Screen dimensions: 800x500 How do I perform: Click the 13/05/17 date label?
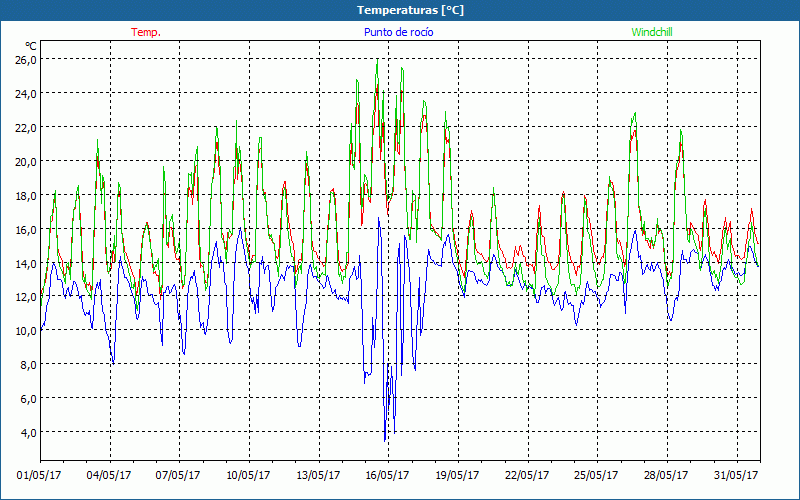click(x=318, y=476)
